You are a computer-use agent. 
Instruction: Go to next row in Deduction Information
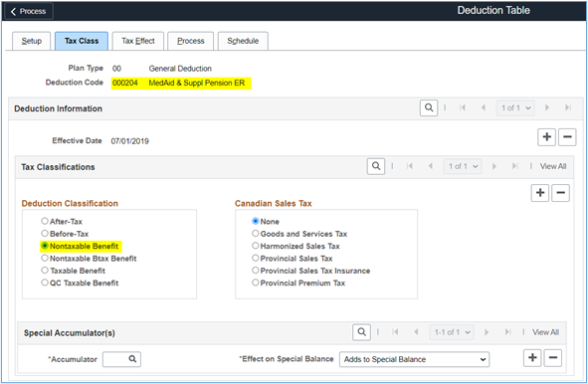pyautogui.click(x=547, y=108)
